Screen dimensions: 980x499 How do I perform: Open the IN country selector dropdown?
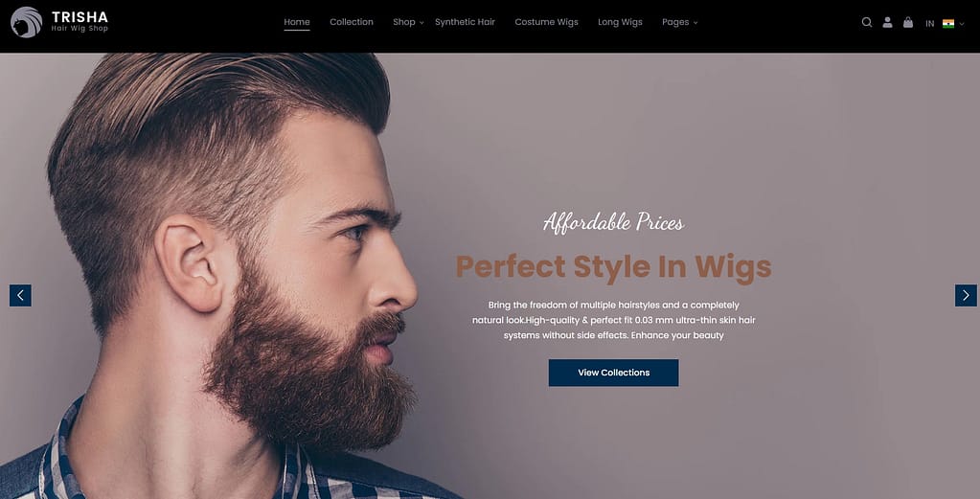click(945, 24)
